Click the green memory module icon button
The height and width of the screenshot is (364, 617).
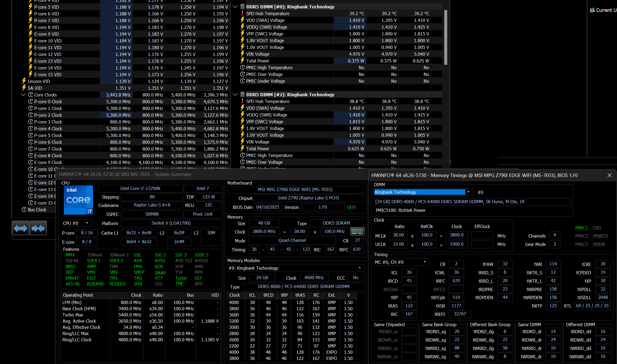357,232
